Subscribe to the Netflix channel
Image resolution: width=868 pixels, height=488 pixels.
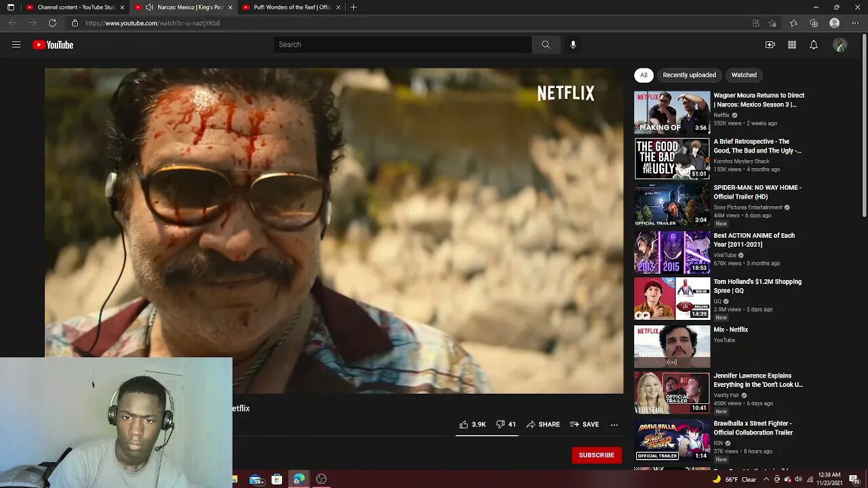tap(597, 455)
